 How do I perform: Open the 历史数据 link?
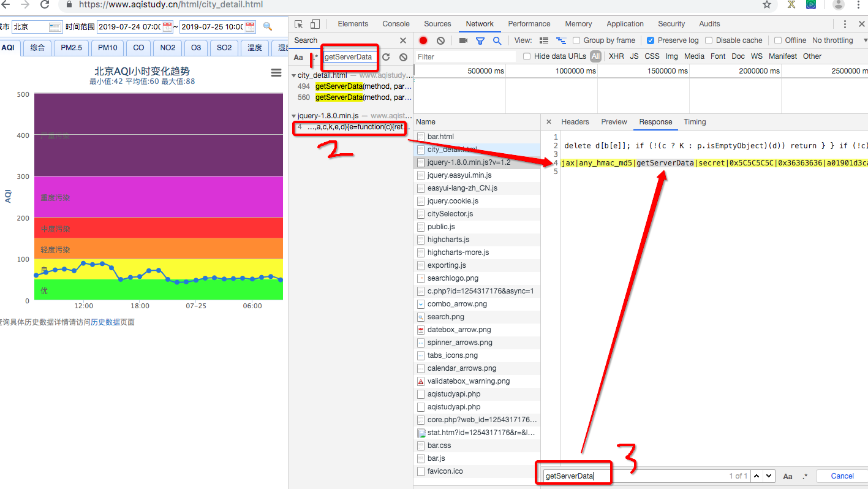[105, 322]
